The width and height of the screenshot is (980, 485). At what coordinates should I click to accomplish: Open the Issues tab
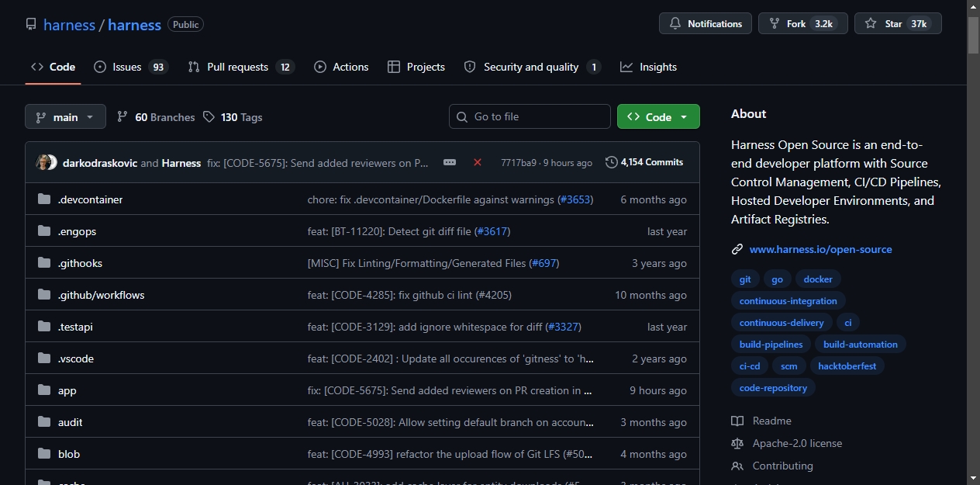[x=131, y=67]
